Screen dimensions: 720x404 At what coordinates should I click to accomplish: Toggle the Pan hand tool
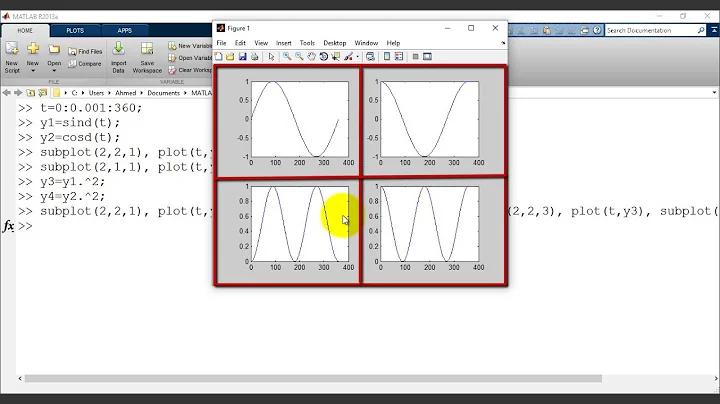[x=311, y=56]
